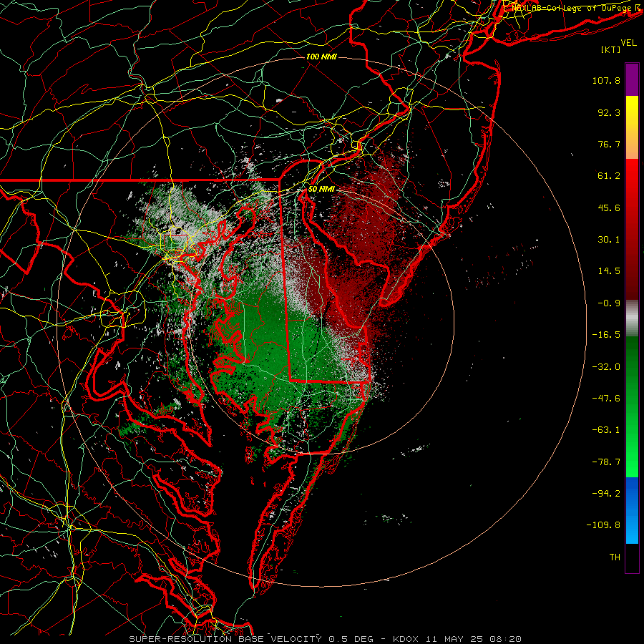This screenshot has width=644, height=644.
Task: Select the 30.1 legend value
Action: (609, 240)
